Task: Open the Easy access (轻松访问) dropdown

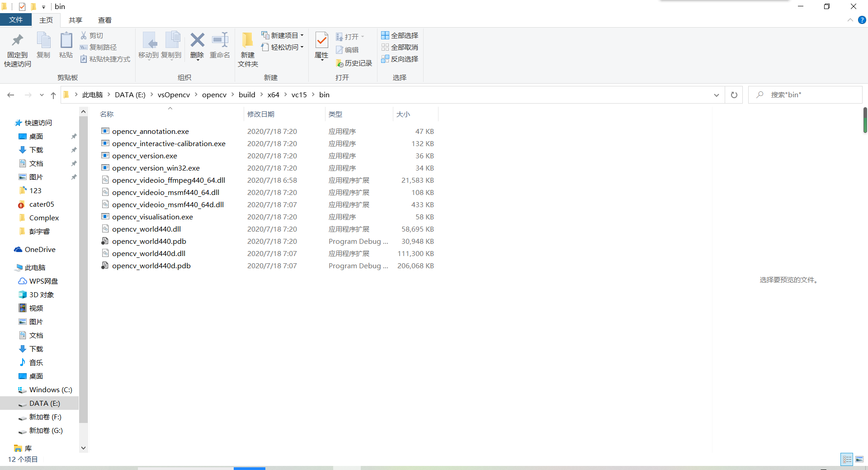Action: tap(283, 47)
